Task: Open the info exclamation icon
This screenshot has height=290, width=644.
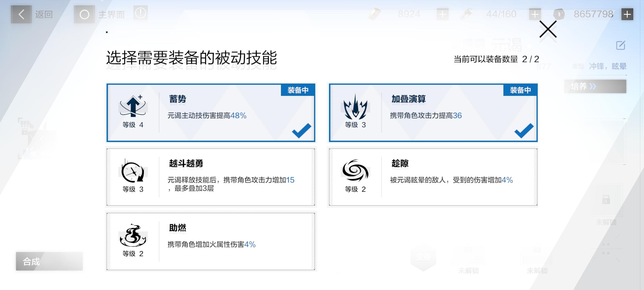Action: (x=141, y=13)
